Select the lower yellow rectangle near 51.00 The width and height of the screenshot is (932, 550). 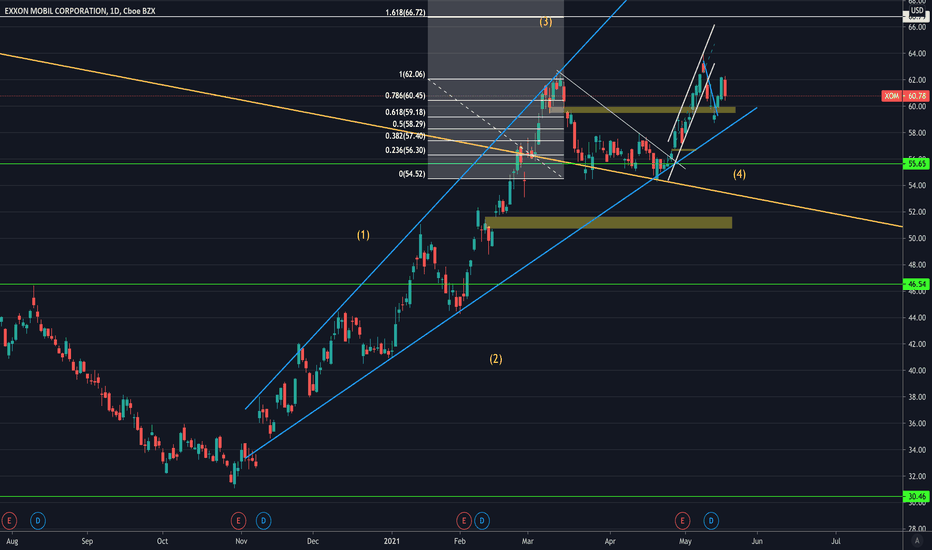(609, 222)
